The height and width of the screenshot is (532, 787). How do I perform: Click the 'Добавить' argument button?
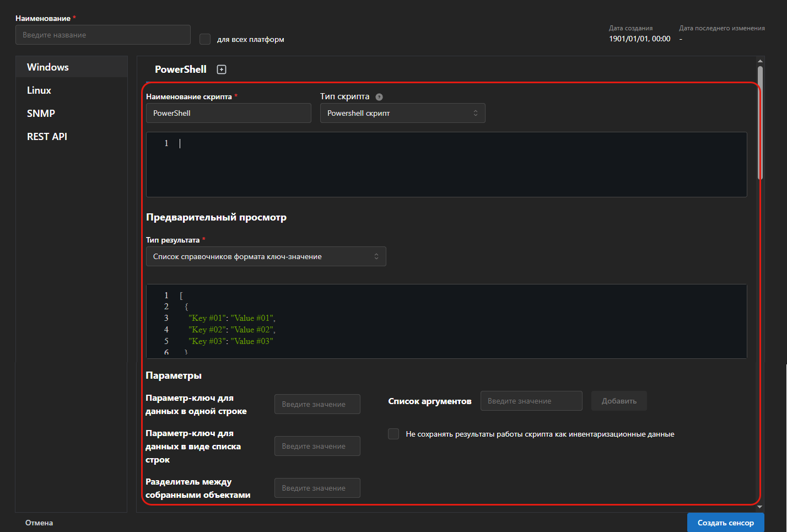619,401
